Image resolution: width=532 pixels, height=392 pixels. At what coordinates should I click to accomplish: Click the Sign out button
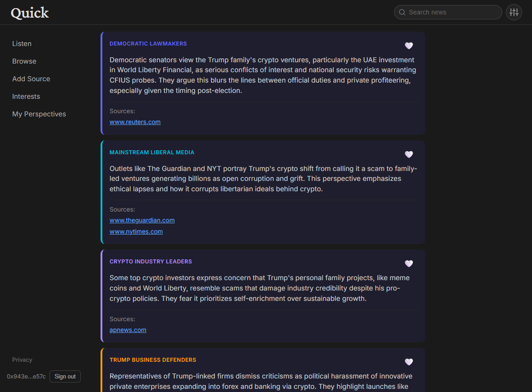65,376
